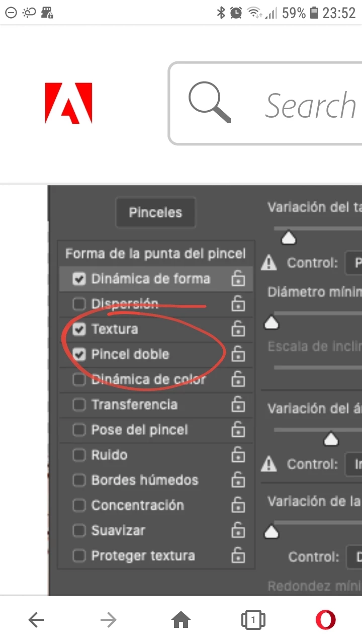Open Control dropdown under Variación de la redondez

coord(354,557)
